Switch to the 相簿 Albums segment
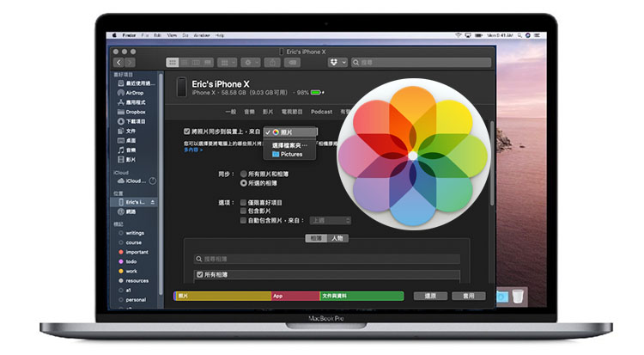This screenshot has width=644, height=355. [x=316, y=238]
